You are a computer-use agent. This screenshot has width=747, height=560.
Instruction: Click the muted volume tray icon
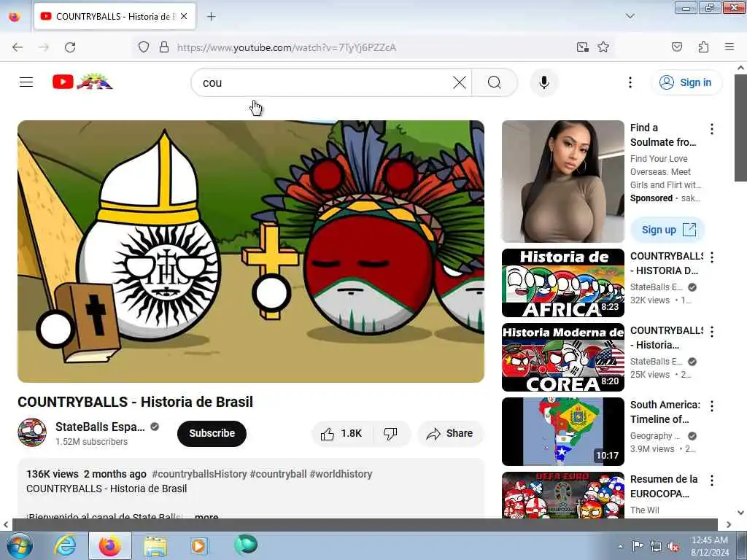tap(673, 546)
